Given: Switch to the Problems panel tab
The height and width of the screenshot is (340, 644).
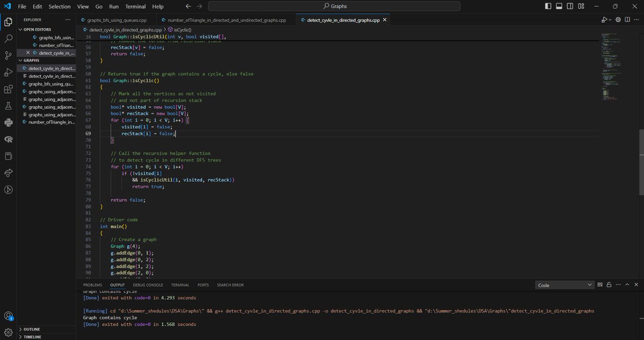Looking at the screenshot, I should click(93, 285).
